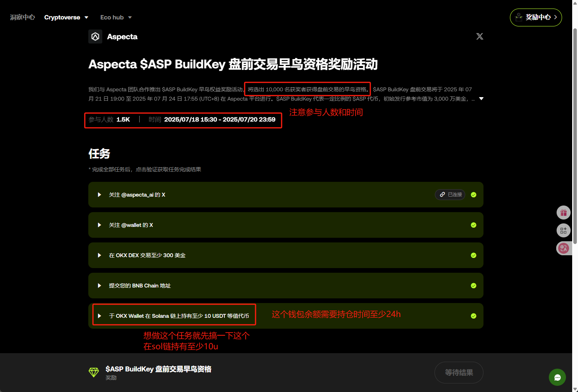Image resolution: width=578 pixels, height=392 pixels.
Task: Click the Aspecta project name
Action: (122, 37)
